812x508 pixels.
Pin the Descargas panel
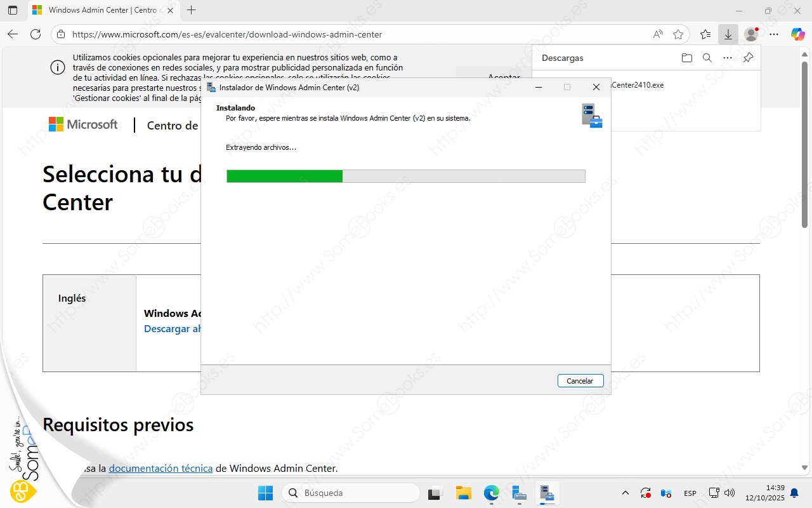click(x=748, y=58)
